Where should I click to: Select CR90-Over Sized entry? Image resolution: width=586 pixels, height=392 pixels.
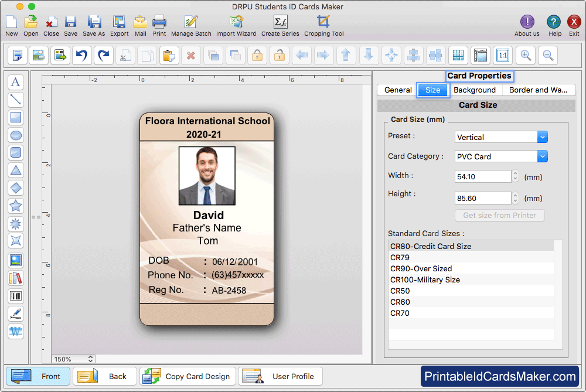coord(471,269)
